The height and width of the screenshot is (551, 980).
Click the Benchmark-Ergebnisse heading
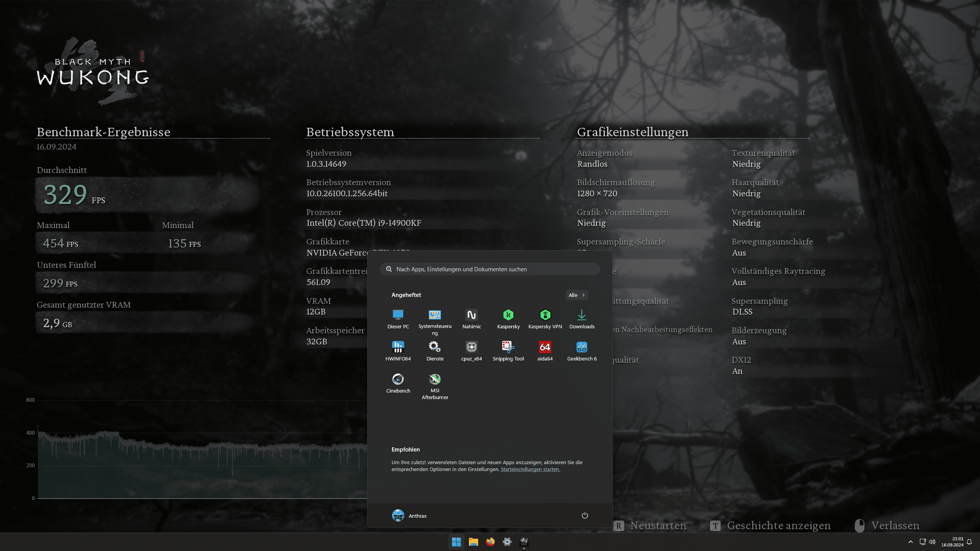pyautogui.click(x=103, y=132)
